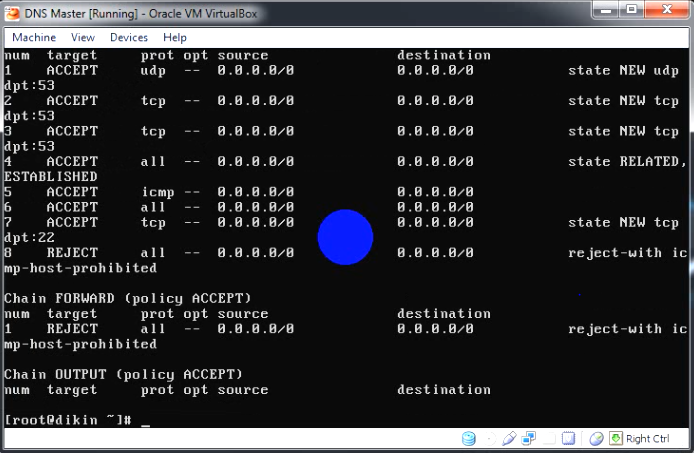Click REJECT target in INPUT rule 8

[72, 252]
